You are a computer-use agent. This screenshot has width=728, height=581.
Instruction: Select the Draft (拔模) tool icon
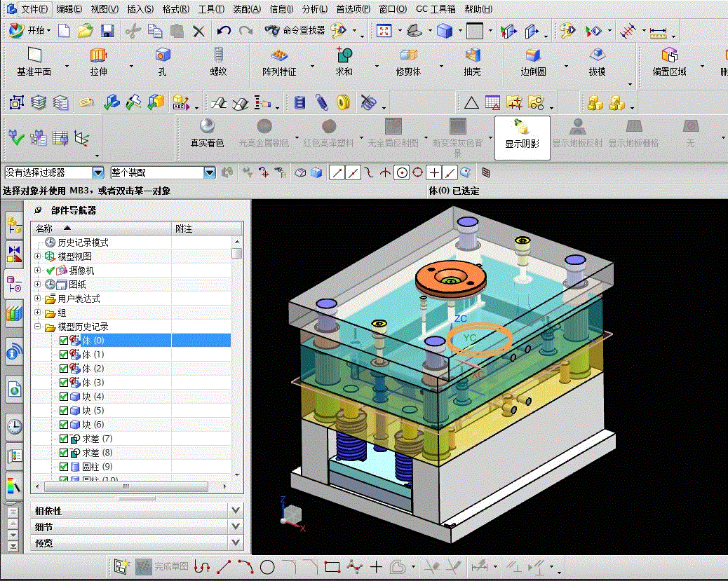[597, 55]
